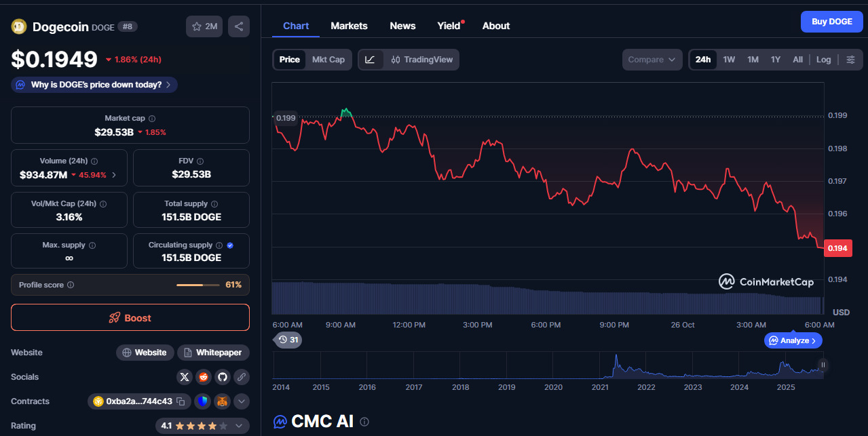868x436 pixels.
Task: Copy the contract address 0xba2a...744c43
Action: [181, 401]
